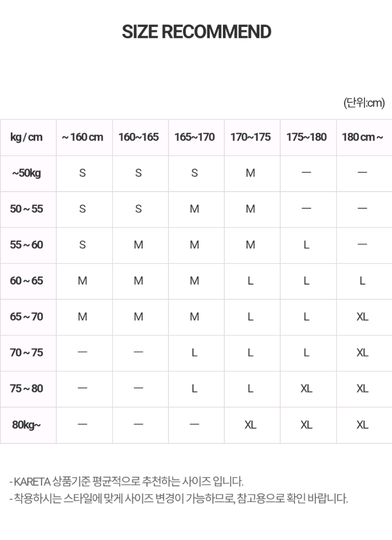392x540 pixels.
Task: Select the 160~165 column header
Action: click(x=139, y=137)
